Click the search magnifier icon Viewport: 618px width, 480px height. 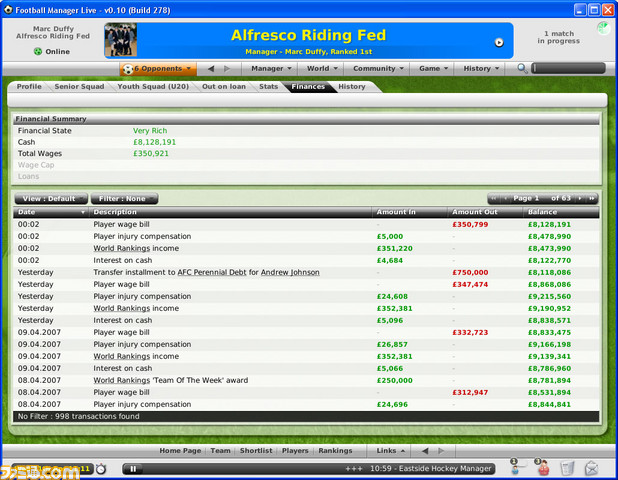[522, 69]
